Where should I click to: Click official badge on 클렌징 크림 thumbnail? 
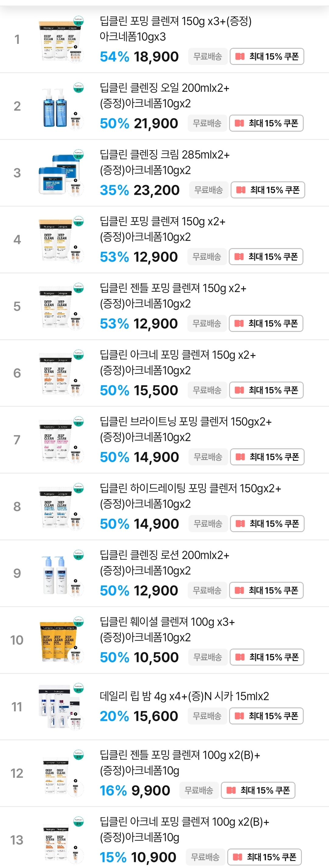79,154
